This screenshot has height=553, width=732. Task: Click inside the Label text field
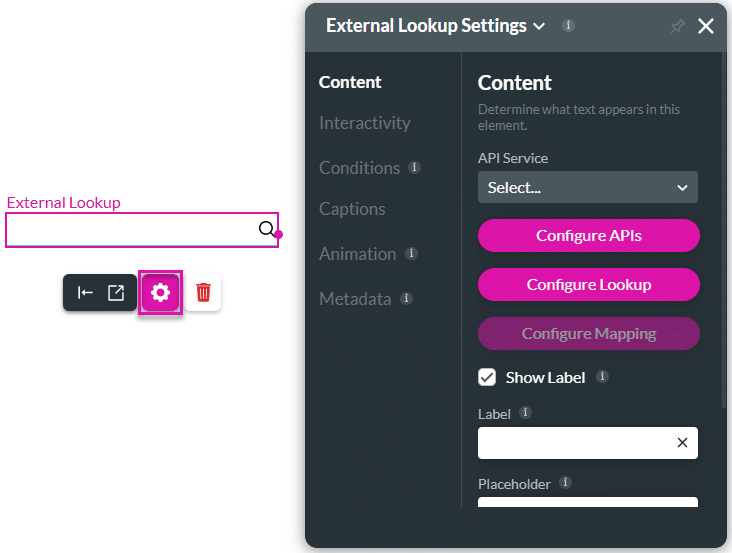(588, 443)
